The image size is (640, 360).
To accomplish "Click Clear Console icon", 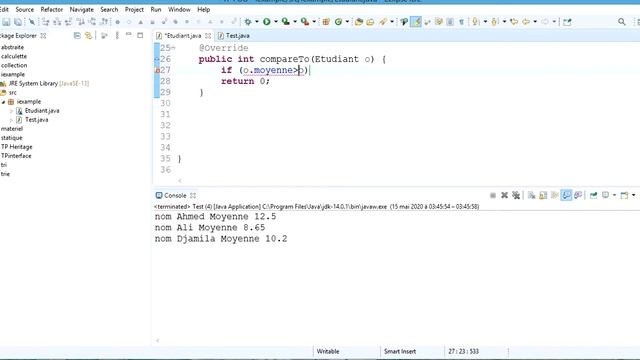I will 531,196.
